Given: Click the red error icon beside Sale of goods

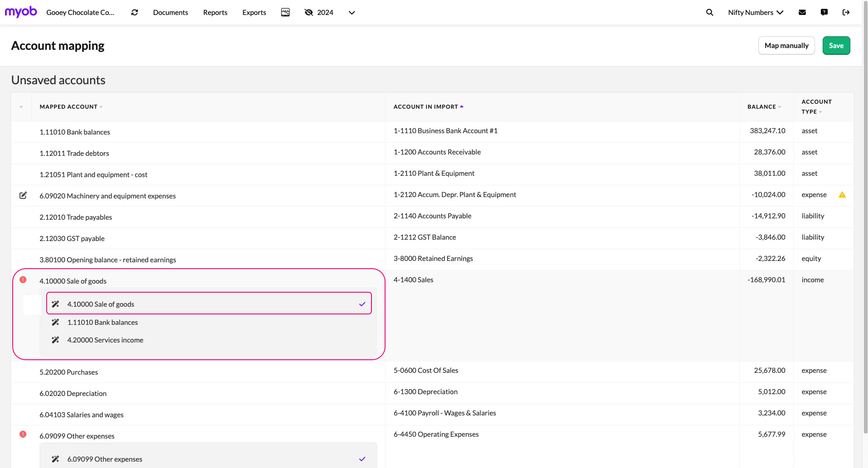Looking at the screenshot, I should pos(23,280).
